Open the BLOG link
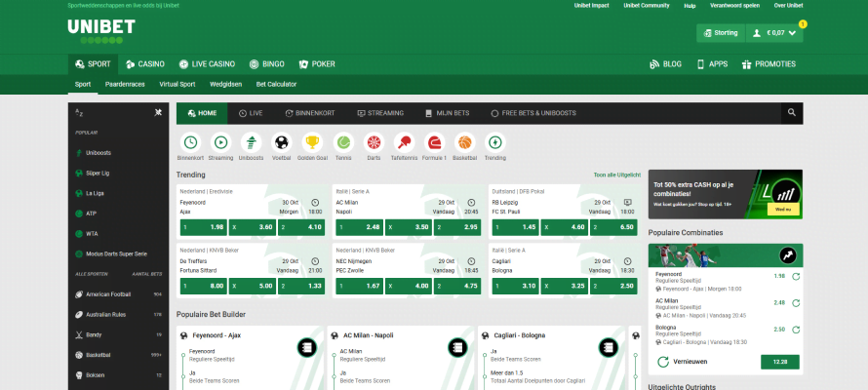The height and width of the screenshot is (390, 868). coord(665,64)
